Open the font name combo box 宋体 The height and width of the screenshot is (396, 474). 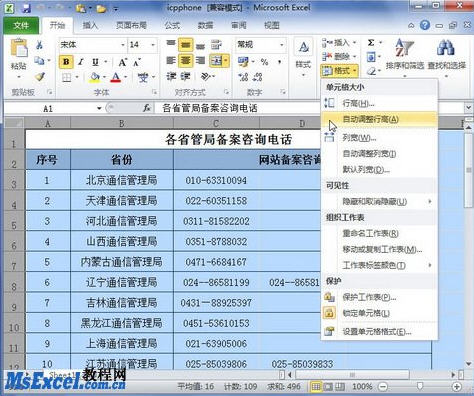click(x=92, y=44)
